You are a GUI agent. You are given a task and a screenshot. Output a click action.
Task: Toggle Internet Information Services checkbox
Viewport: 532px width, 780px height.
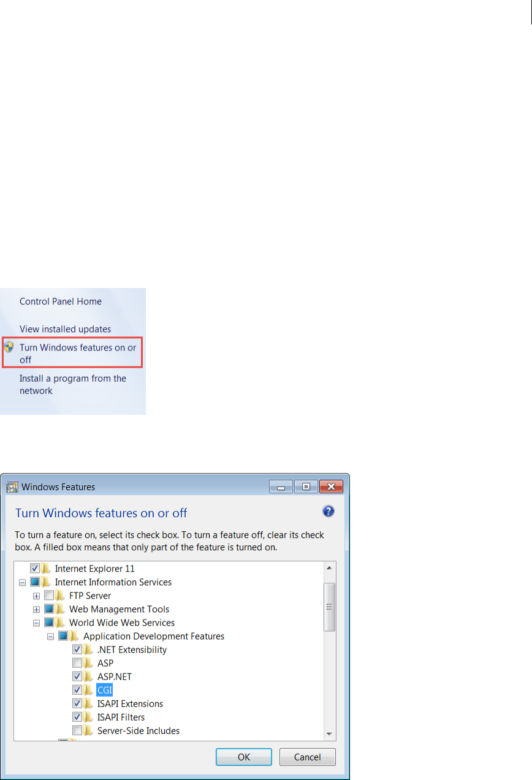coord(35,582)
